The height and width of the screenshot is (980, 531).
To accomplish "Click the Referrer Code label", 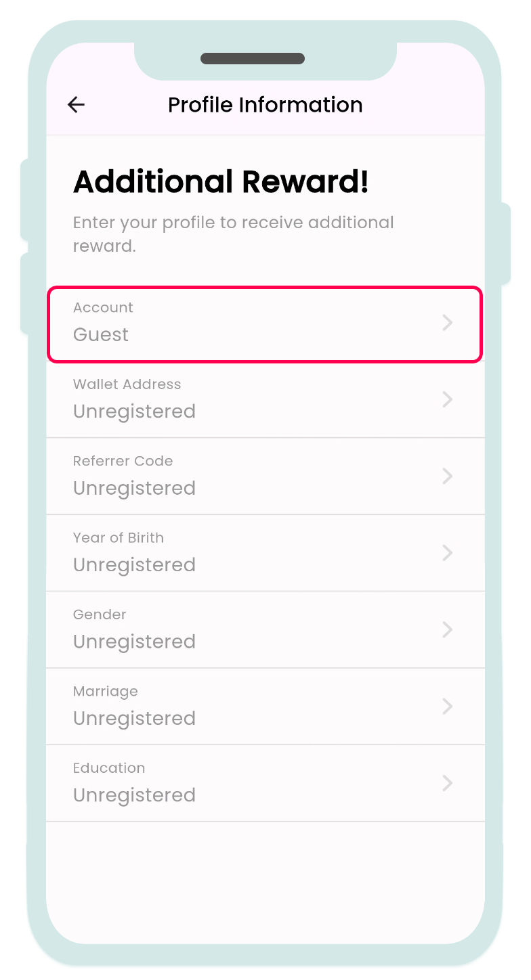I will click(123, 461).
